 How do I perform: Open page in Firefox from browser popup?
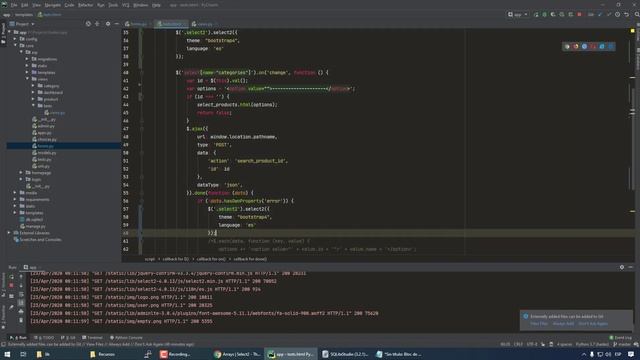click(576, 47)
